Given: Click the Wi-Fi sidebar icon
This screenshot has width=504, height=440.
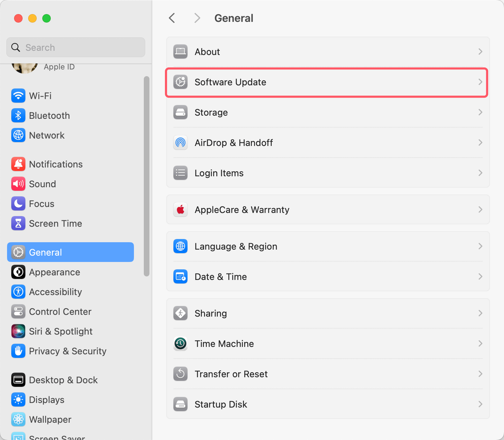Looking at the screenshot, I should pyautogui.click(x=18, y=96).
